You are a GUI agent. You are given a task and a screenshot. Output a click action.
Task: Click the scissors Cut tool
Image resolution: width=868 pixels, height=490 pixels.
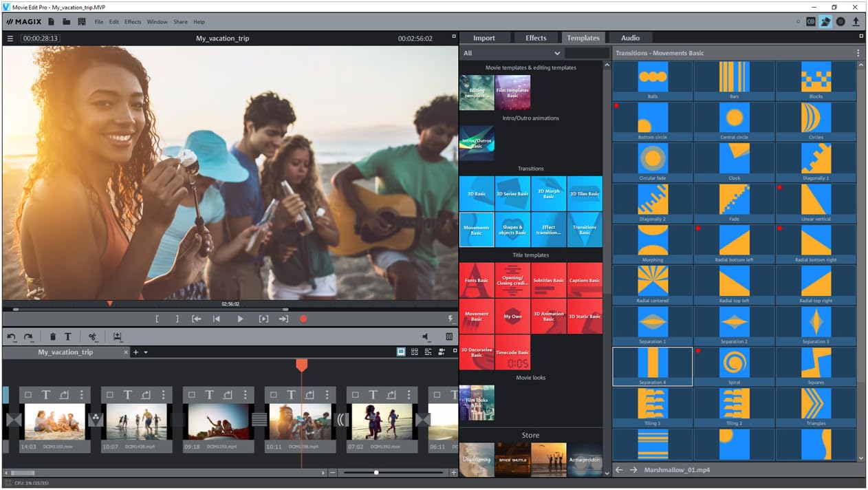(92, 337)
